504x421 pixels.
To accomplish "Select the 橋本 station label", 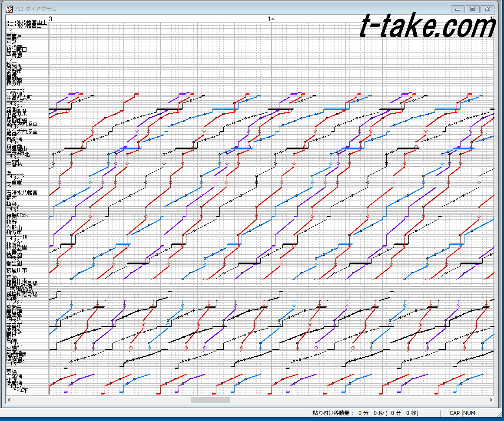I will point(12,198).
